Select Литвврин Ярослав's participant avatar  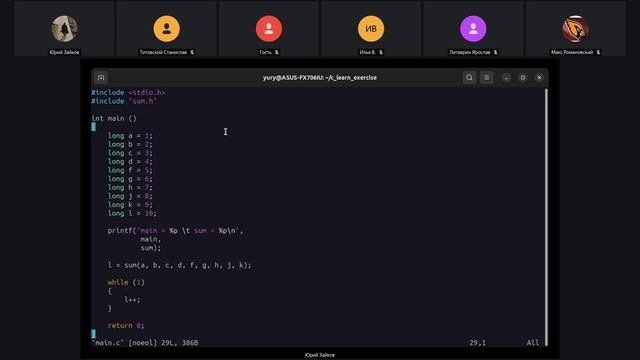[x=473, y=29]
